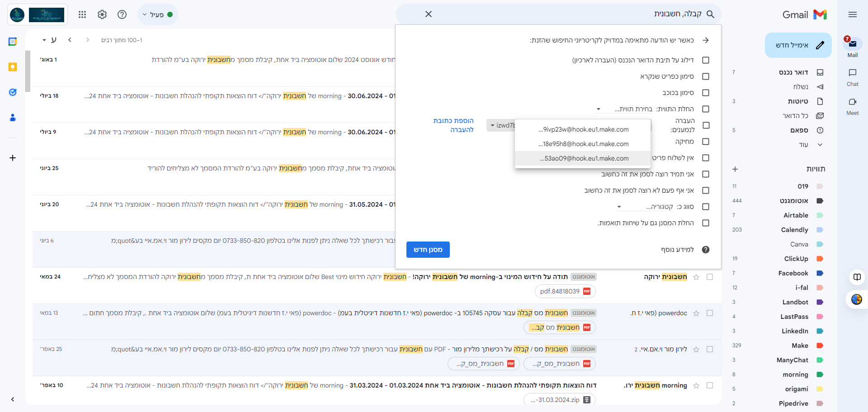The image size is (868, 412).
Task: Select the 53ao09@hook.eu1.make.com address
Action: (583, 158)
